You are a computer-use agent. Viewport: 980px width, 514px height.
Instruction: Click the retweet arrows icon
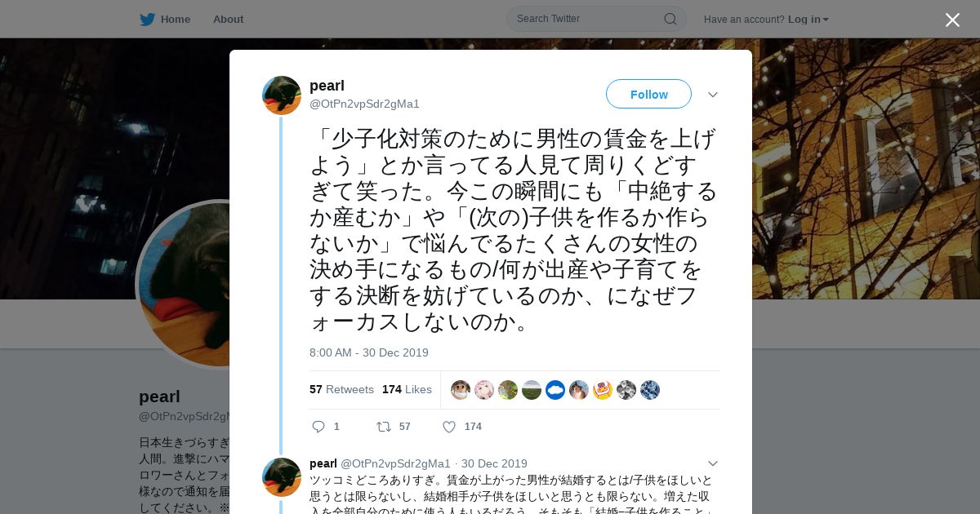[x=383, y=426]
